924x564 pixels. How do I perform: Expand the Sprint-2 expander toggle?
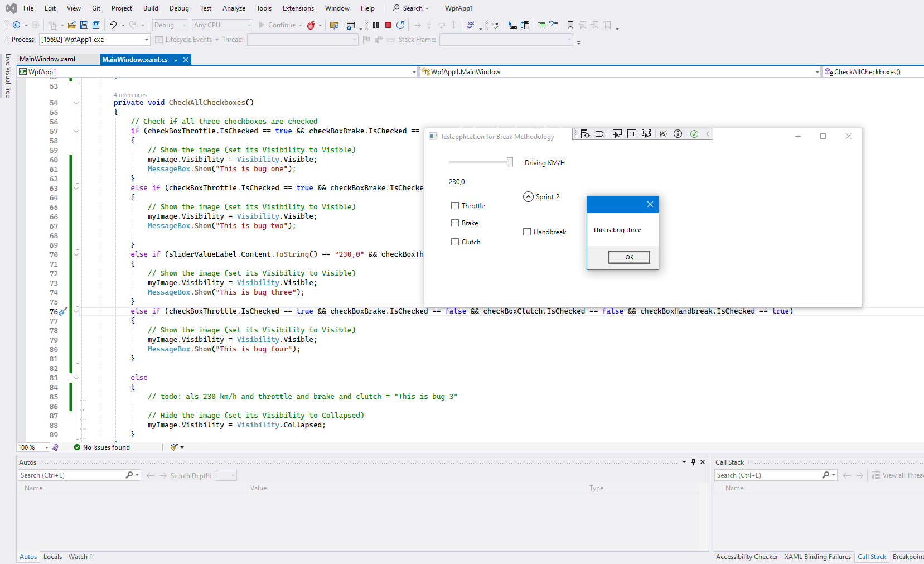(x=528, y=197)
